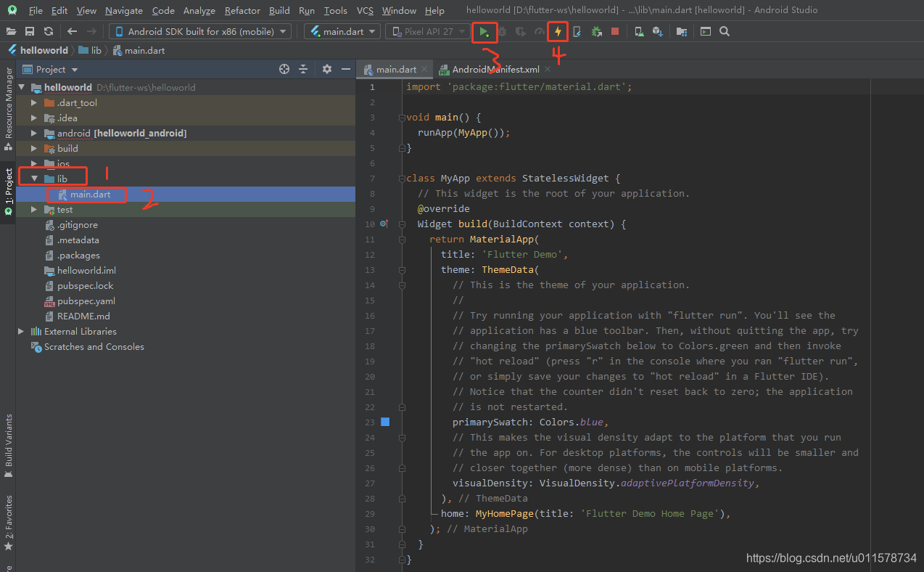924x572 pixels.
Task: Open Project panel settings gear
Action: point(326,69)
